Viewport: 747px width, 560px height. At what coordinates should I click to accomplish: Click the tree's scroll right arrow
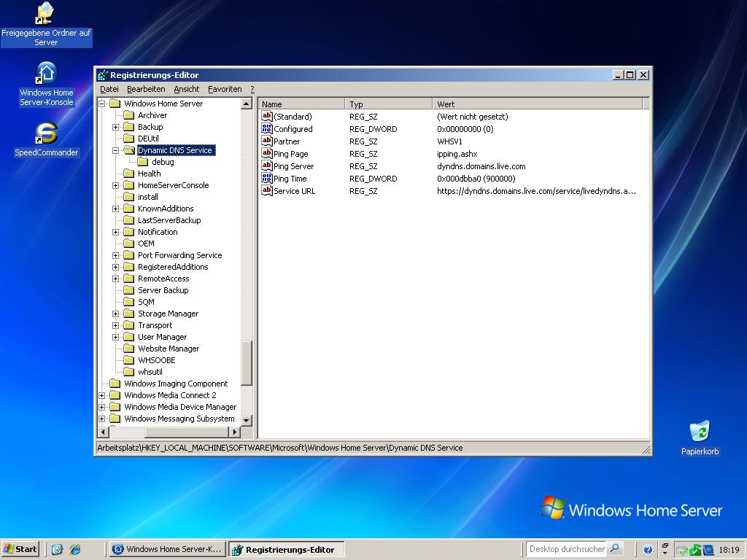(234, 432)
